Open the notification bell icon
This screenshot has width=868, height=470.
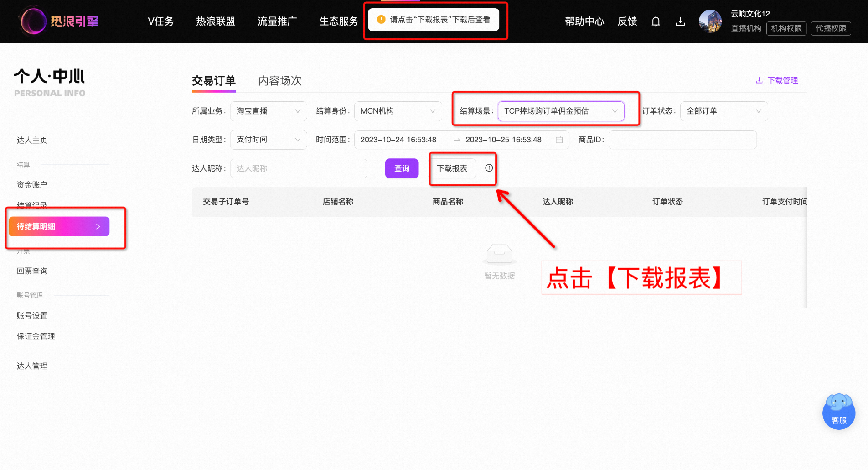pos(656,21)
